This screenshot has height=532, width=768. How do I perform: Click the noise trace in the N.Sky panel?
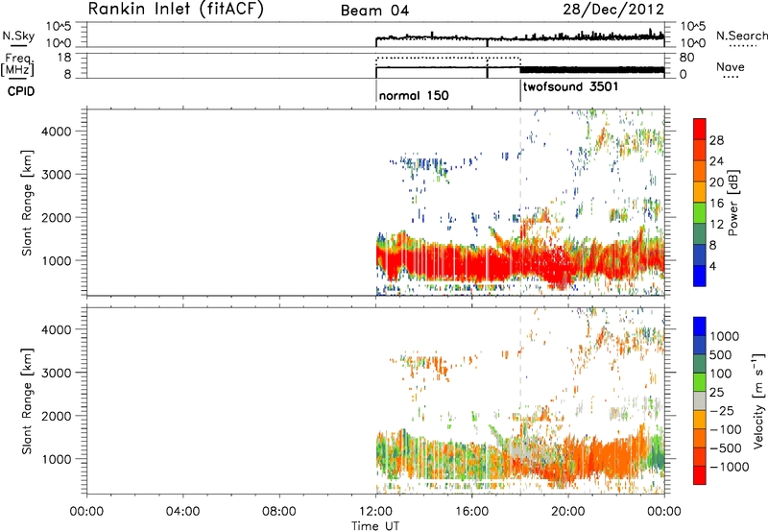[x=519, y=37]
